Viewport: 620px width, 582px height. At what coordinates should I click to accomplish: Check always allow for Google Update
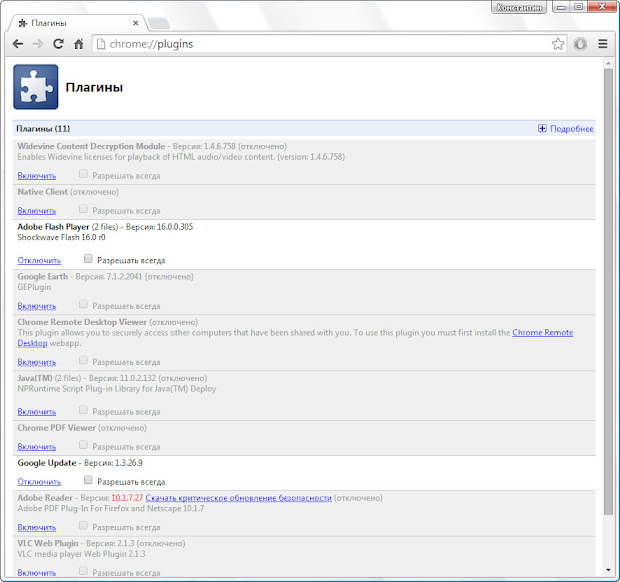pyautogui.click(x=88, y=480)
